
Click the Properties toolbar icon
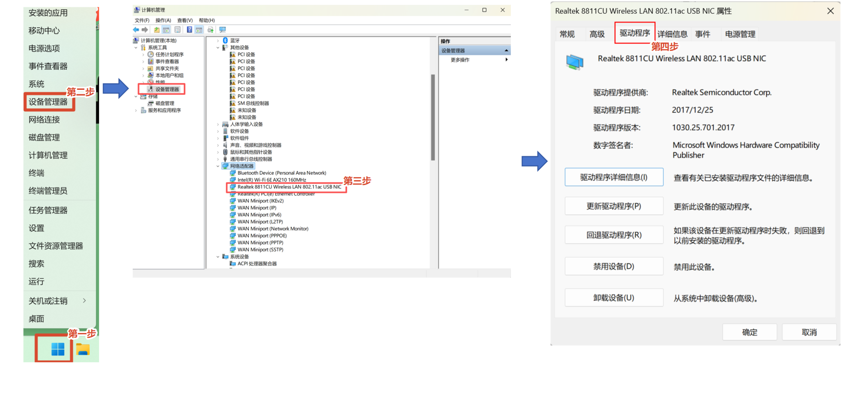point(178,30)
